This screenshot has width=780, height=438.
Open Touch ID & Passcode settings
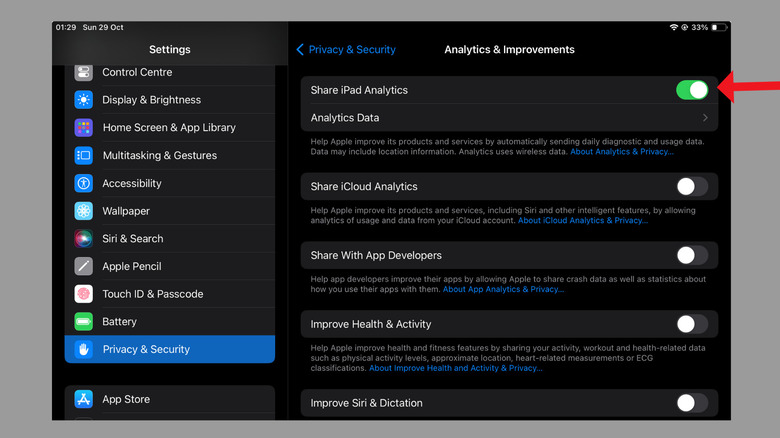coord(170,294)
